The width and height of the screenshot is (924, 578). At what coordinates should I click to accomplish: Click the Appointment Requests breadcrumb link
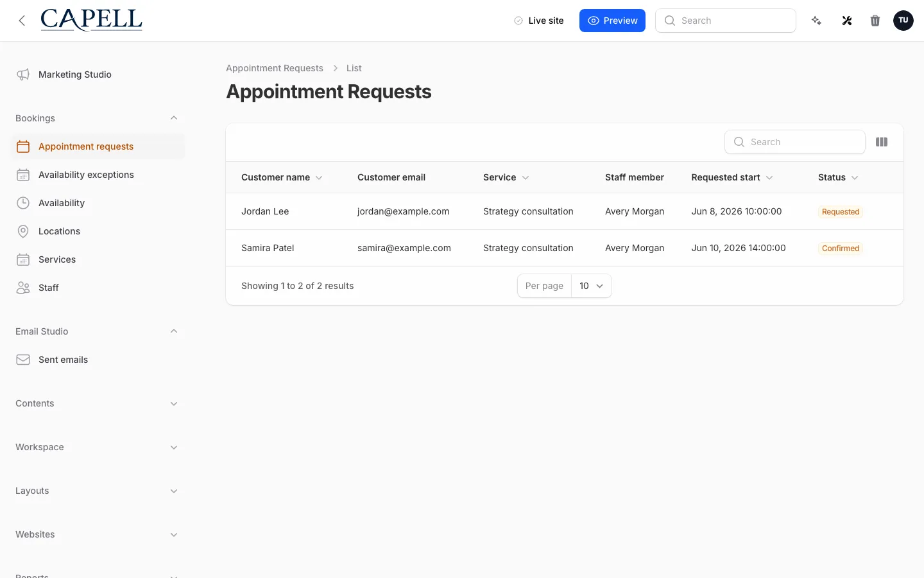275,68
